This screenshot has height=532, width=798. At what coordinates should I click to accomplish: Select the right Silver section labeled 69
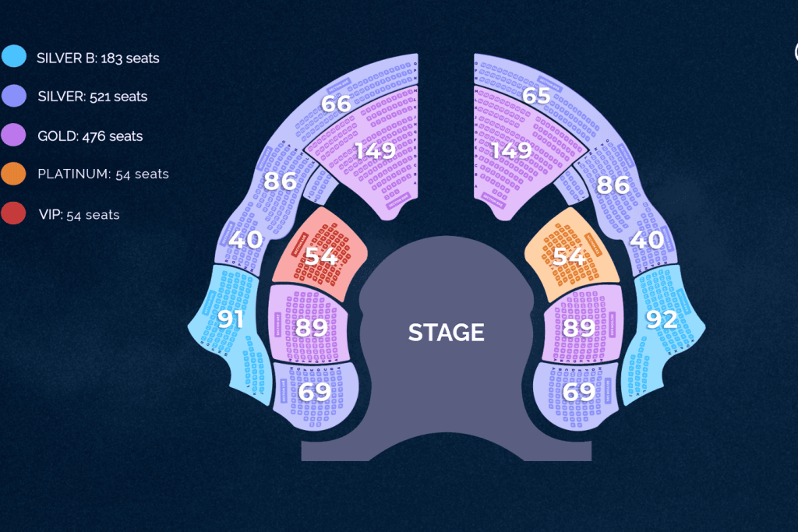click(577, 394)
